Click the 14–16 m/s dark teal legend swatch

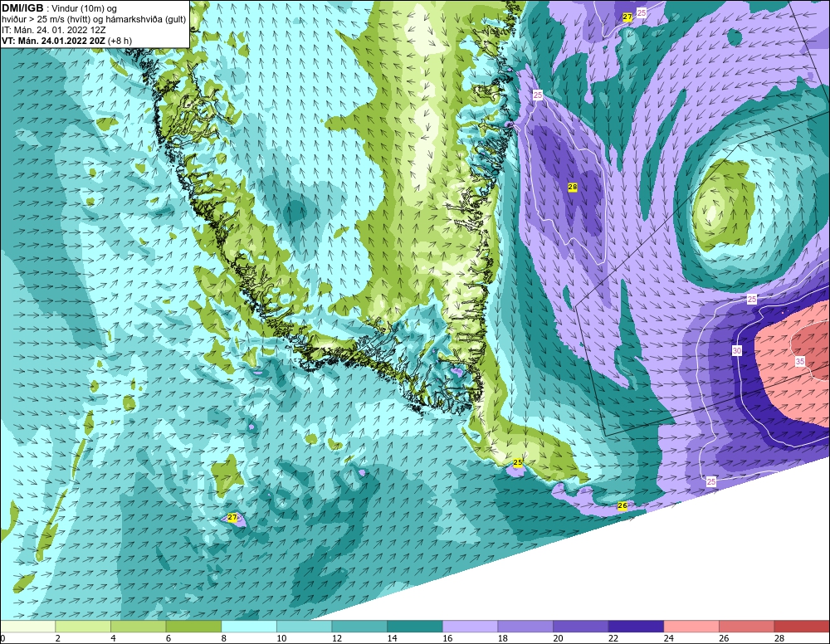click(414, 627)
